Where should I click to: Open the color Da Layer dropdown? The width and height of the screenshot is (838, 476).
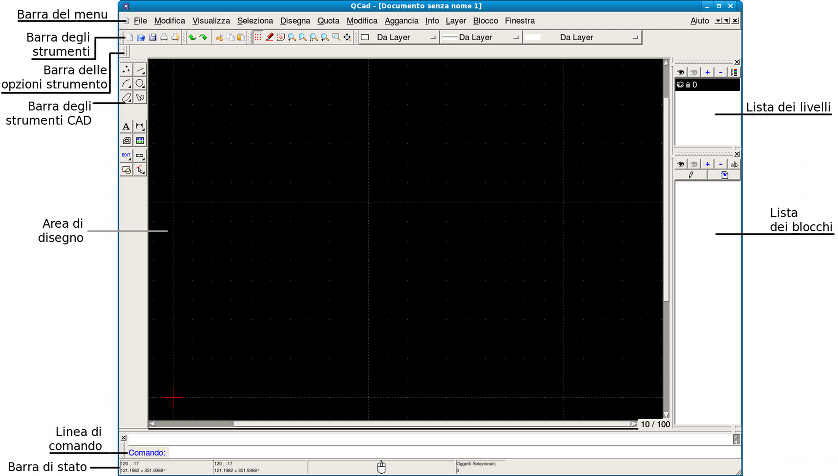click(x=398, y=37)
